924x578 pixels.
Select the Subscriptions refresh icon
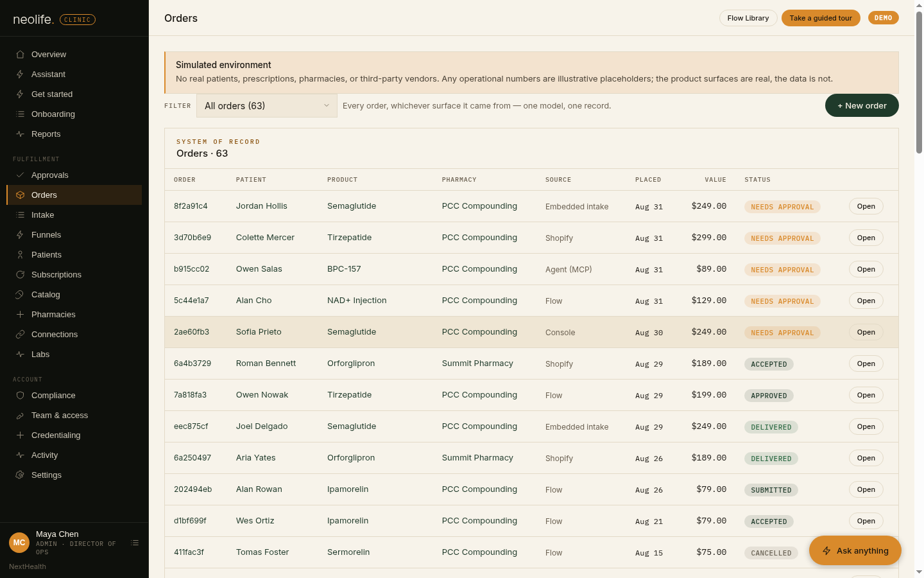(x=20, y=275)
